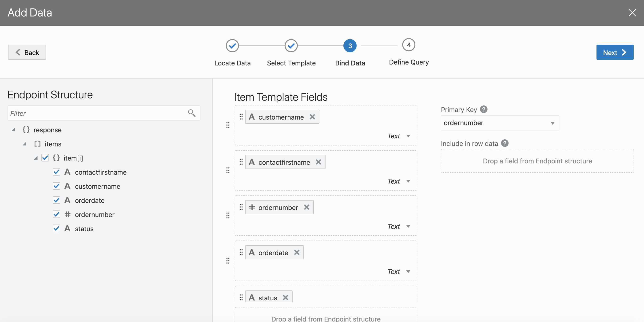Remove customername field from template
The width and height of the screenshot is (644, 322).
click(x=312, y=117)
